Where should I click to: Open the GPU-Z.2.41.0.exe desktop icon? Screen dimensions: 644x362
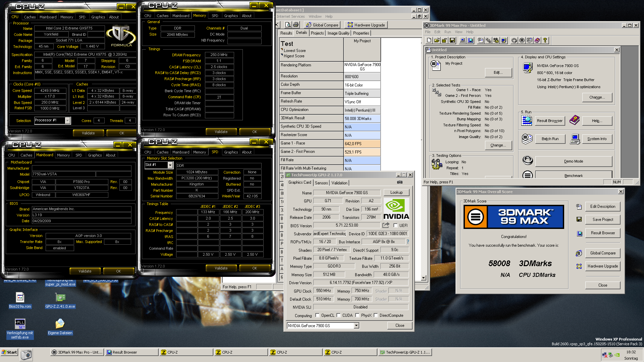point(60,300)
